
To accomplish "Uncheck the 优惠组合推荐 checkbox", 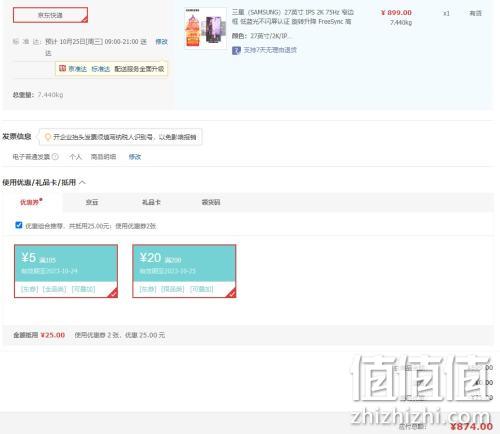I will click(19, 225).
